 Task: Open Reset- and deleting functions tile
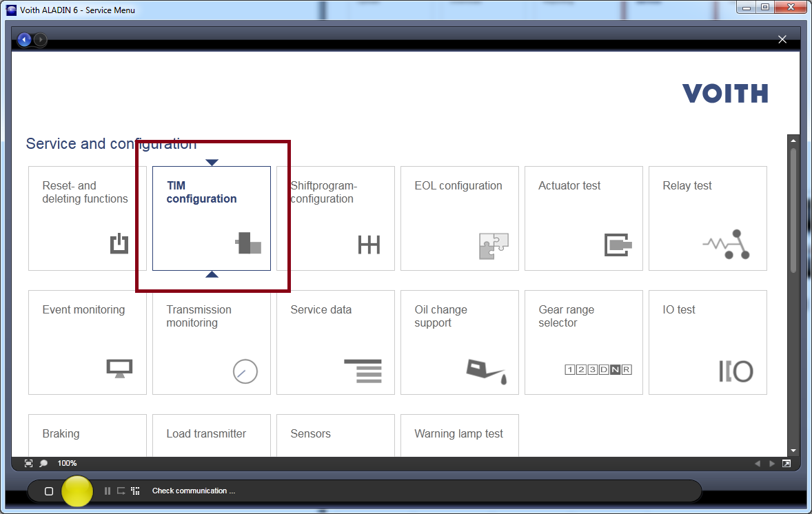click(x=87, y=218)
